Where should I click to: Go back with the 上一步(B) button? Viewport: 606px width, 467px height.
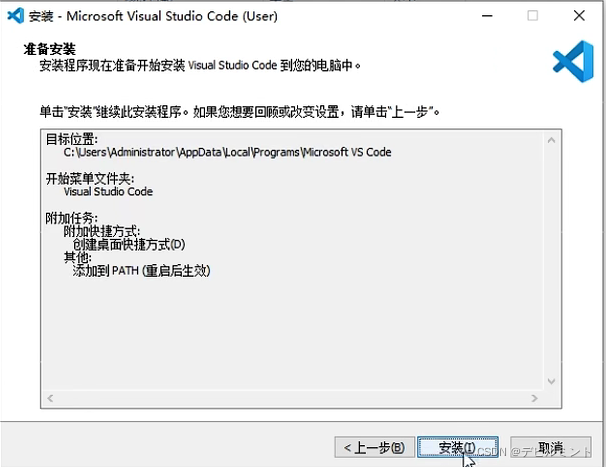pos(374,448)
